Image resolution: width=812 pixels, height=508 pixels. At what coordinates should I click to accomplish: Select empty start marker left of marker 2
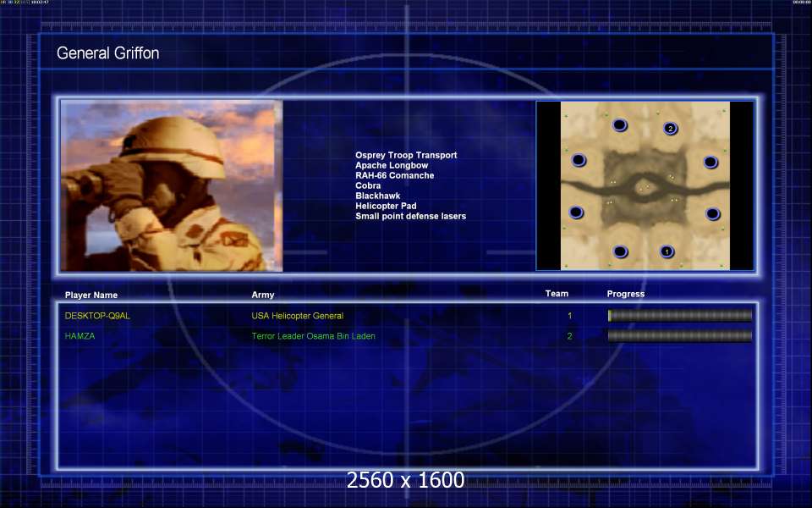(620, 125)
